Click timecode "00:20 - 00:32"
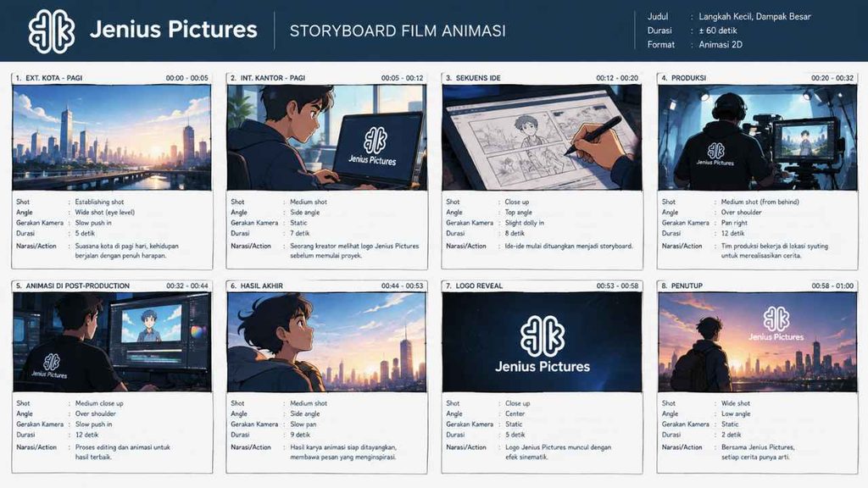Screen dimensions: 868x488 (832, 78)
